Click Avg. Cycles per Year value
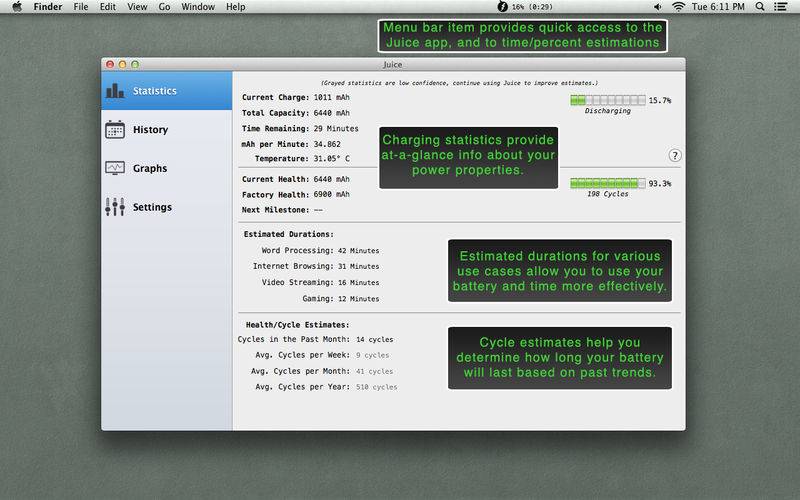Screen dimensions: 800x500 click(x=377, y=387)
